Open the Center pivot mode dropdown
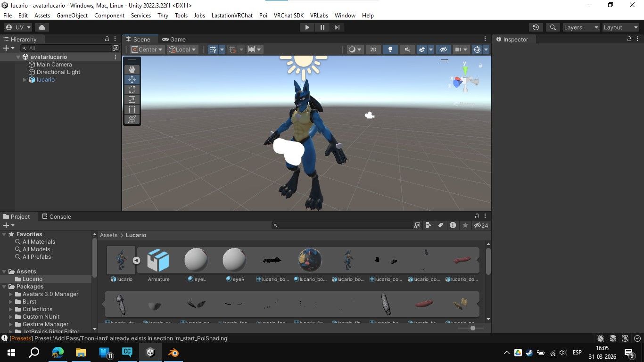This screenshot has height=362, width=644. point(147,49)
